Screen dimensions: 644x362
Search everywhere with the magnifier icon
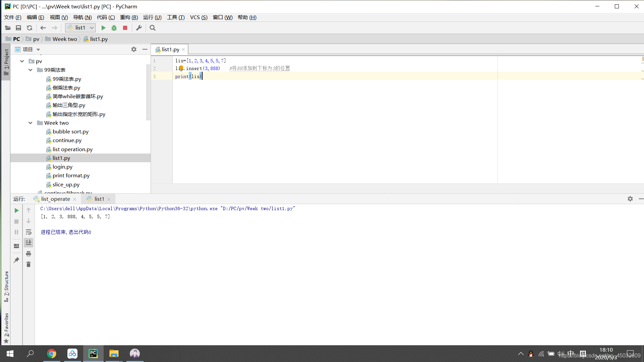pos(153,28)
